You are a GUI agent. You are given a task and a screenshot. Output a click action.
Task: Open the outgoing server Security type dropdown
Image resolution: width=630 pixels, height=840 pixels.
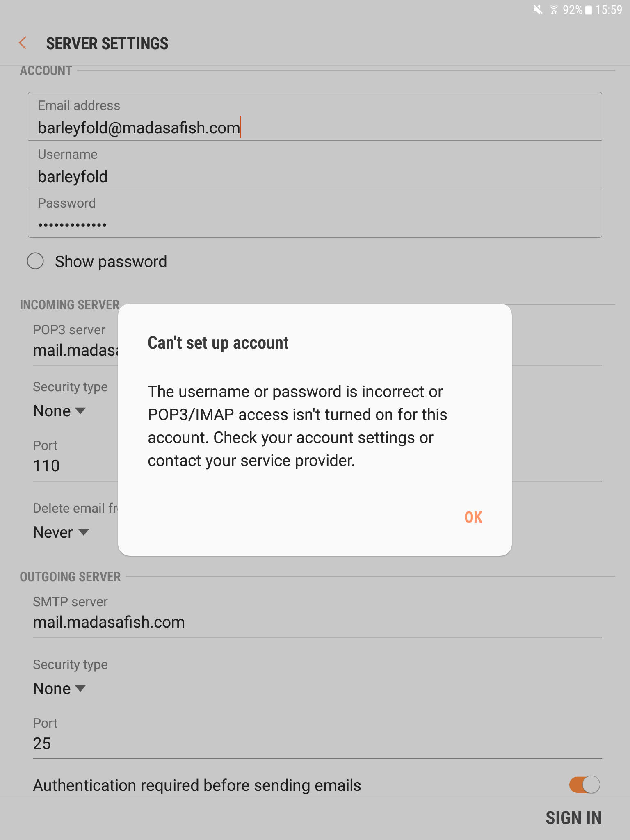click(x=59, y=688)
